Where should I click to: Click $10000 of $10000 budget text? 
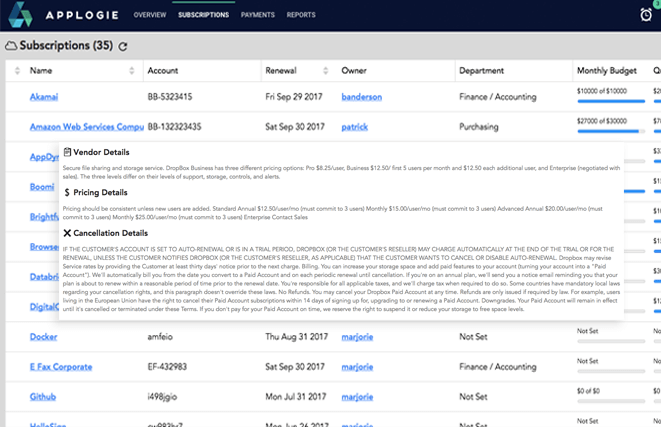(x=602, y=91)
